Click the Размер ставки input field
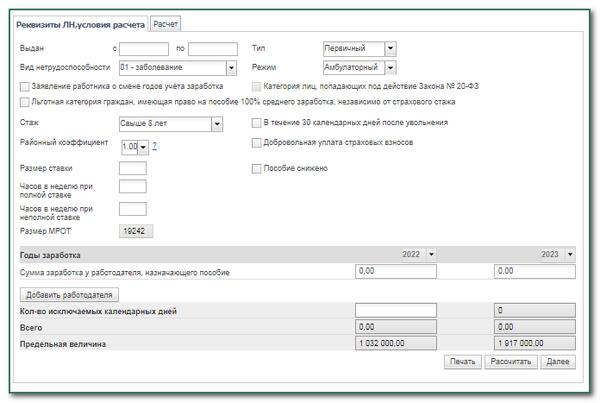This screenshot has width=600, height=403. (132, 168)
